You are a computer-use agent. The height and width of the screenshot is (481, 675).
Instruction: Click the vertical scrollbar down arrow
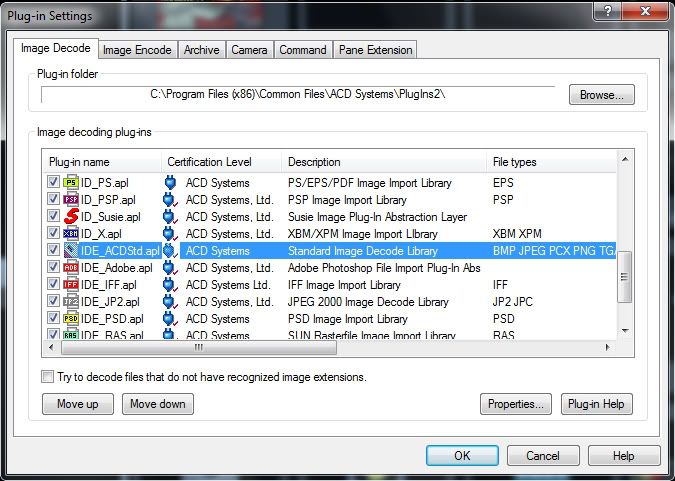625,331
